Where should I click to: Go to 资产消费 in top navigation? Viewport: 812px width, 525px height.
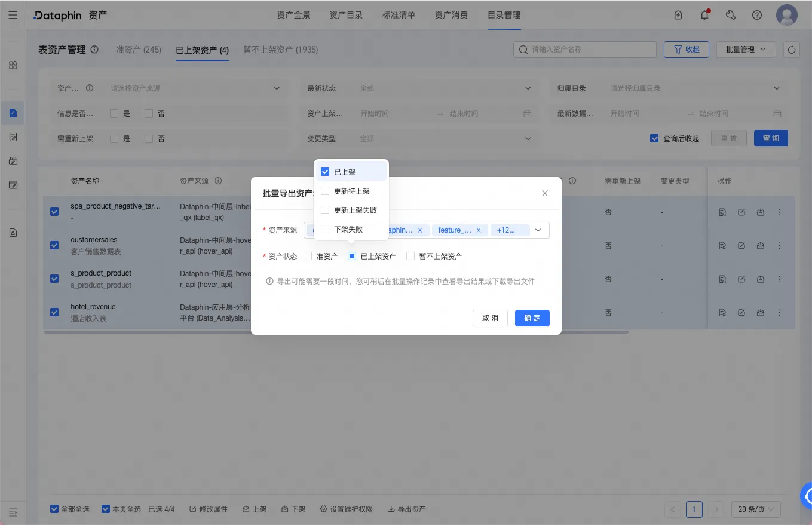pos(452,15)
